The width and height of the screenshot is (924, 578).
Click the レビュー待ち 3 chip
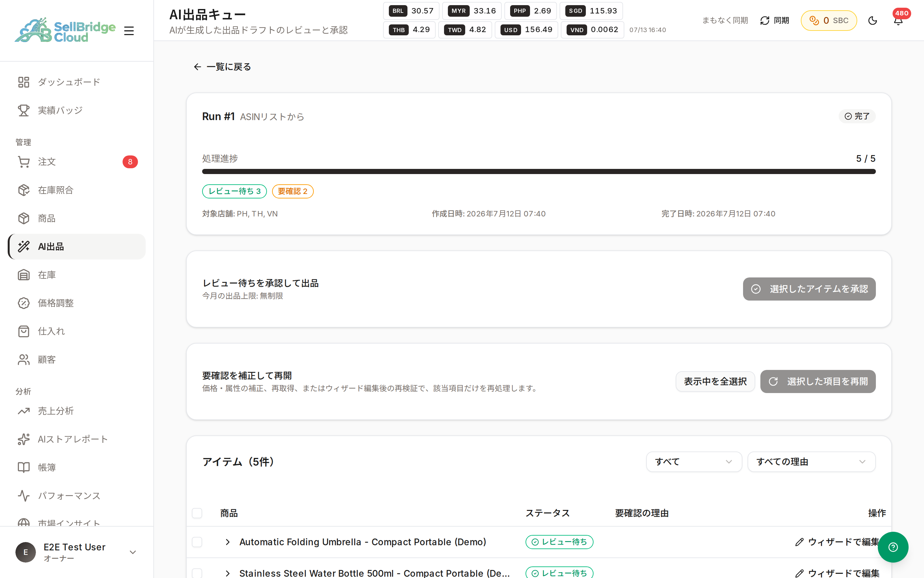click(235, 191)
